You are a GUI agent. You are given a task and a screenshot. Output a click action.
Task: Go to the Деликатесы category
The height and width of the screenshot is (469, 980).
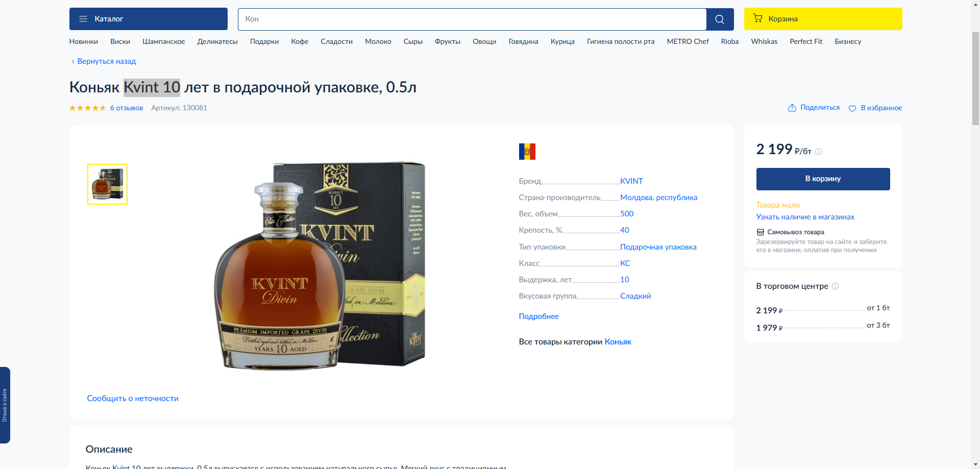[217, 41]
